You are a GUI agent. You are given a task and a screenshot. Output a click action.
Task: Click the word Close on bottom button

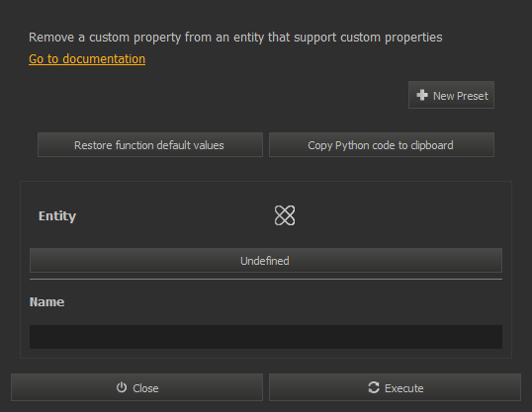(145, 388)
